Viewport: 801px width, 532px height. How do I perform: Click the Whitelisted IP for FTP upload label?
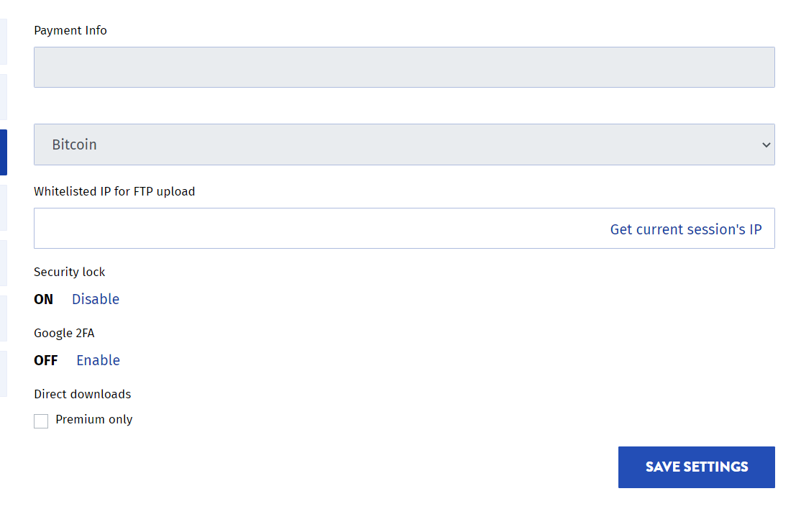pos(114,191)
